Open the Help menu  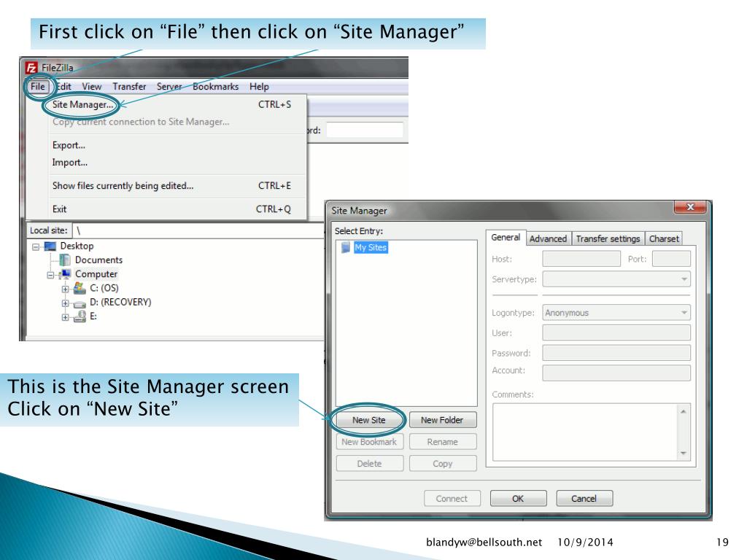tap(259, 87)
